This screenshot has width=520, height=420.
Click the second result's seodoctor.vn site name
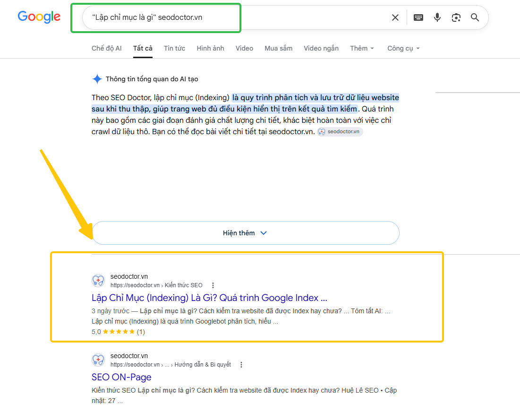(x=129, y=356)
